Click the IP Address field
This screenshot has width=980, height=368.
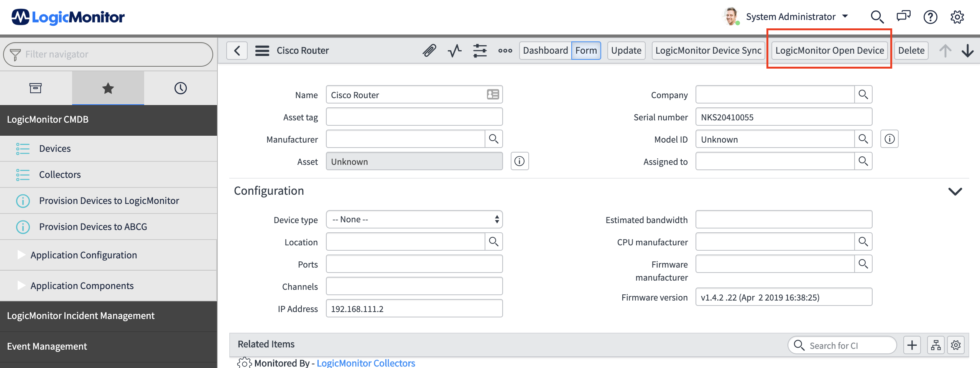[x=414, y=309]
